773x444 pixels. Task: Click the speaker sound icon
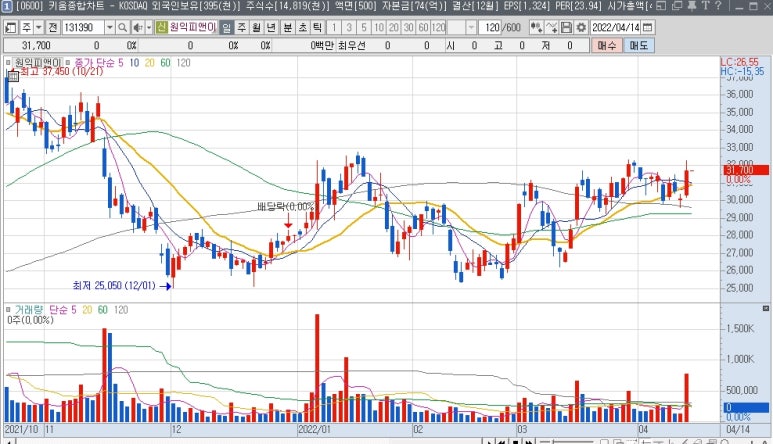coord(138,28)
